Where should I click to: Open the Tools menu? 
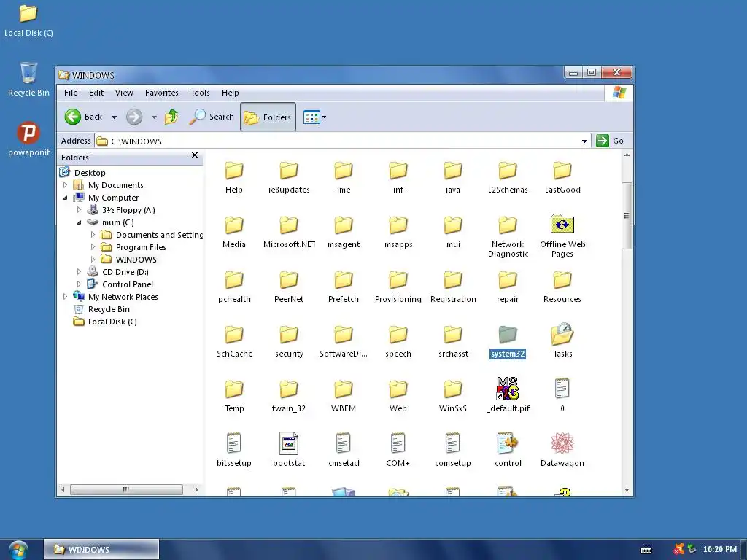200,93
